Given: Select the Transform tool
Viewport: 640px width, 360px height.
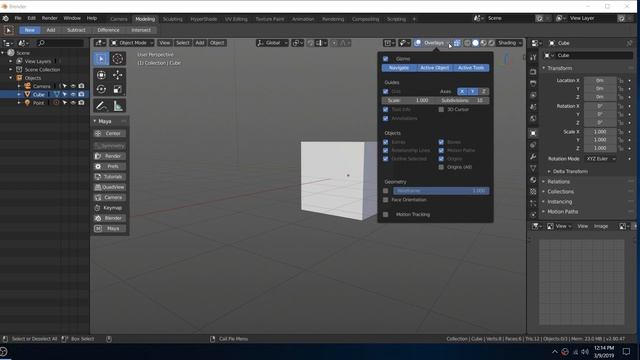Looking at the screenshot, I should 101,75.
